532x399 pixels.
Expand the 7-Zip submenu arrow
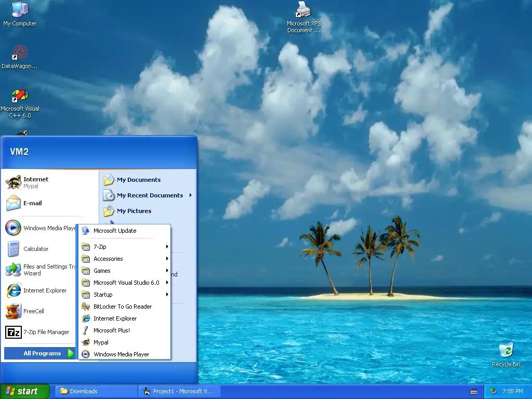167,247
